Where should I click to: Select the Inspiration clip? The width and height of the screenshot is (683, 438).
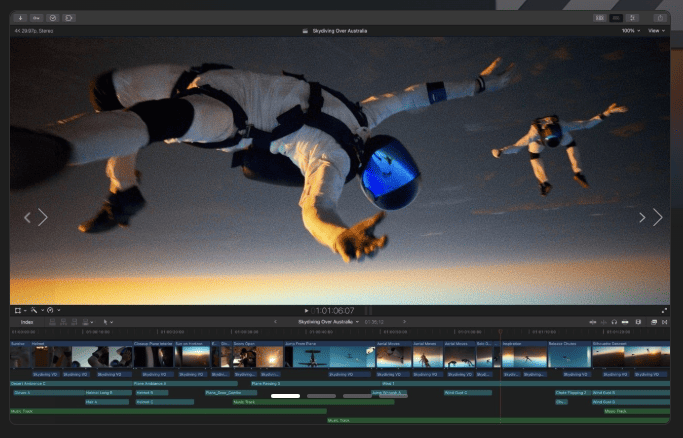click(x=524, y=354)
